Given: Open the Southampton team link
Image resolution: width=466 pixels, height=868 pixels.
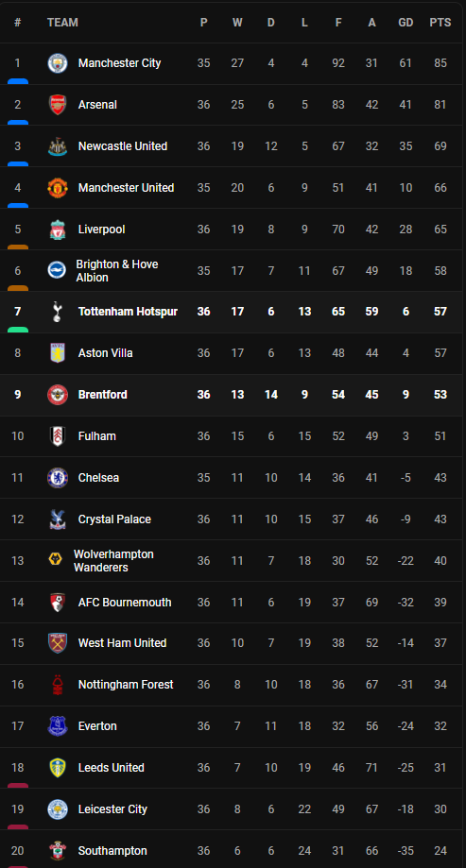Looking at the screenshot, I should (x=112, y=851).
